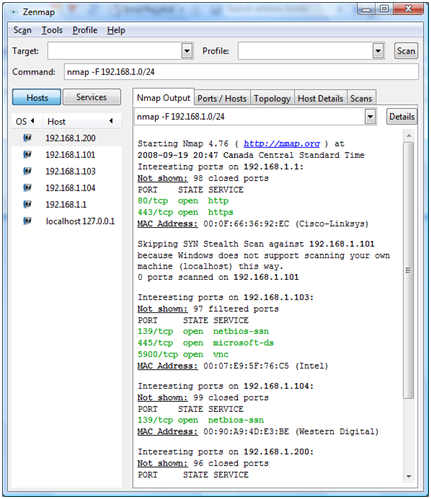This screenshot has height=499, width=431.
Task: Click the output scrollbar down arrow
Action: [x=408, y=476]
